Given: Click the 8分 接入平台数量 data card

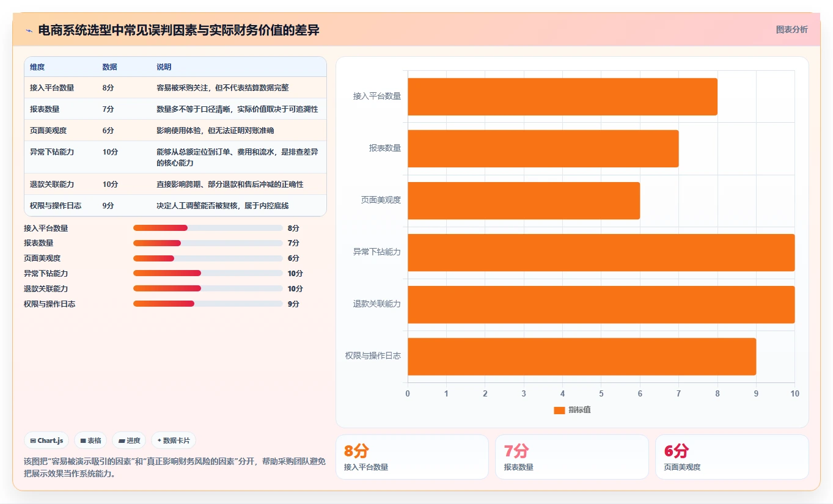Looking at the screenshot, I should click(412, 457).
